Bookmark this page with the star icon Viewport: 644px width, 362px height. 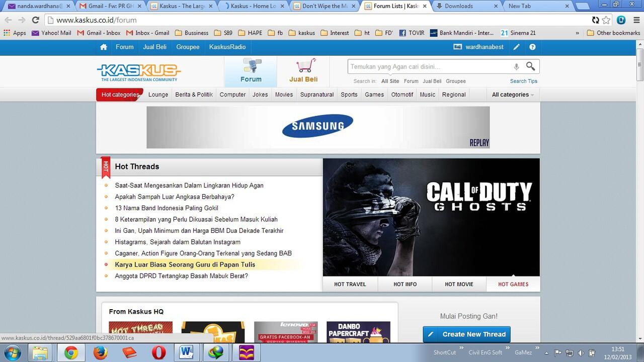pyautogui.click(x=606, y=20)
